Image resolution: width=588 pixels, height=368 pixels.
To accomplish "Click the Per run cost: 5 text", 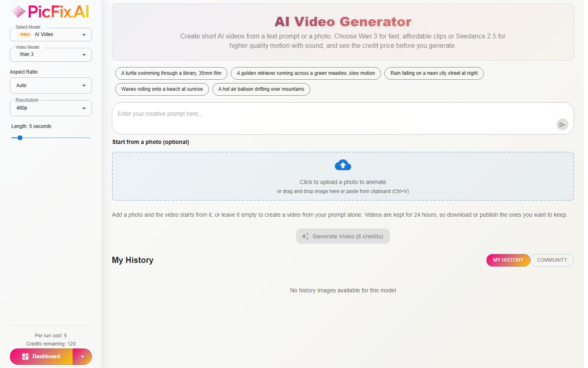I will pos(51,336).
